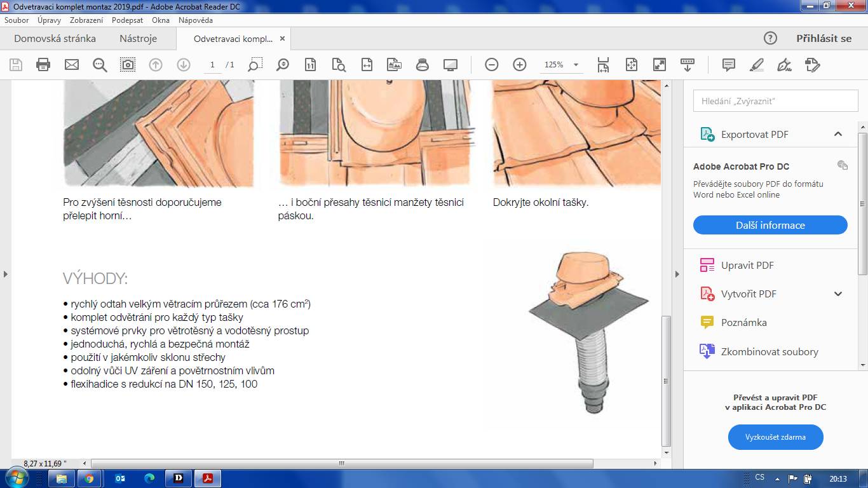
Task: Go to previous page arrow
Action: pyautogui.click(x=156, y=65)
